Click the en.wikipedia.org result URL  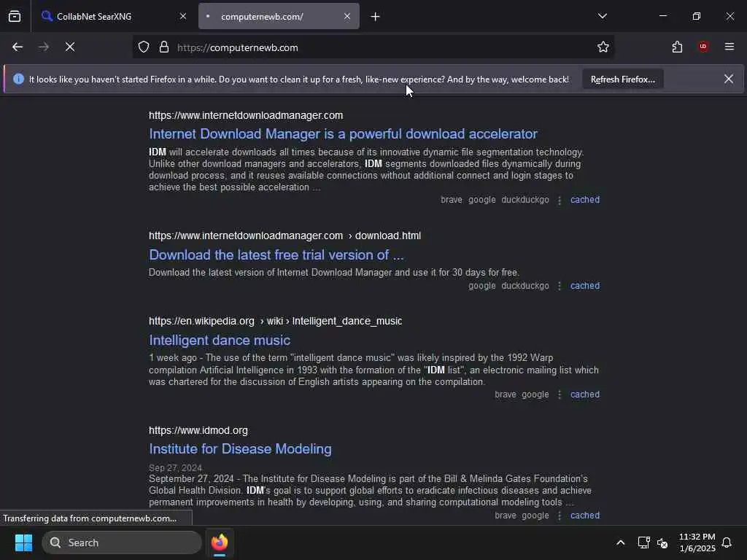(275, 321)
